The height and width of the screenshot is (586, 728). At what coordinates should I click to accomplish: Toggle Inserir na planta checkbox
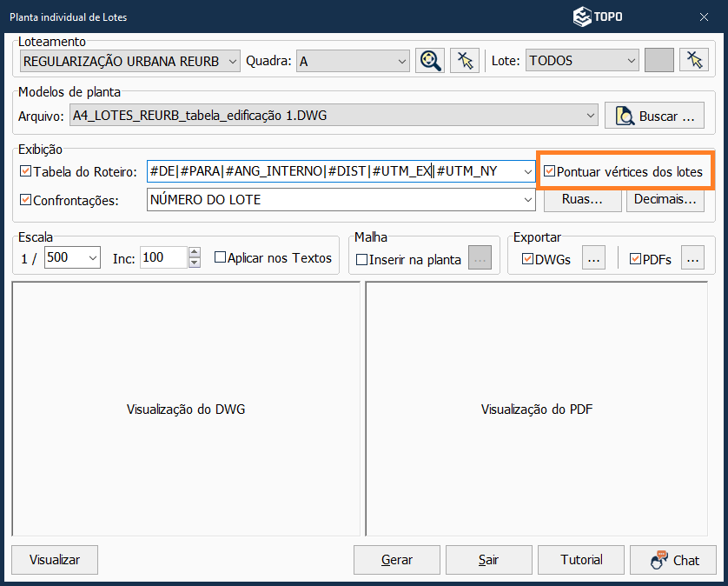(362, 259)
